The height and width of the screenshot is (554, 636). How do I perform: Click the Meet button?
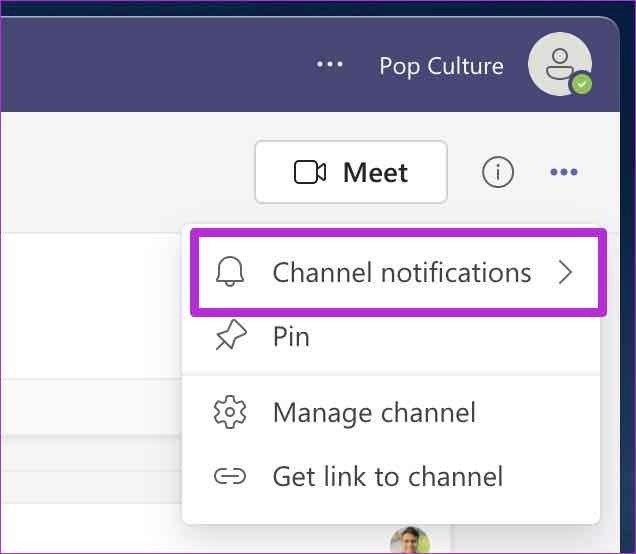pyautogui.click(x=351, y=172)
